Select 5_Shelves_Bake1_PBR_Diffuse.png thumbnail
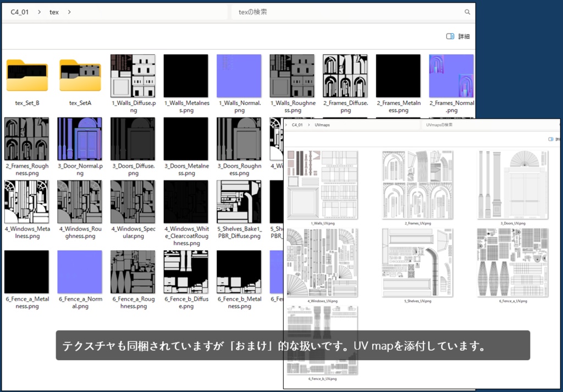 (x=239, y=202)
